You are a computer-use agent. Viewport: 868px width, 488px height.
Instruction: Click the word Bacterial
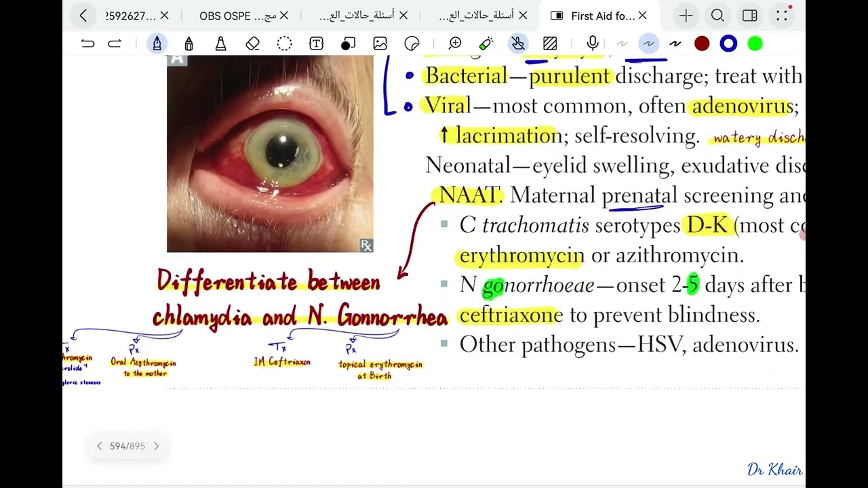pyautogui.click(x=466, y=76)
